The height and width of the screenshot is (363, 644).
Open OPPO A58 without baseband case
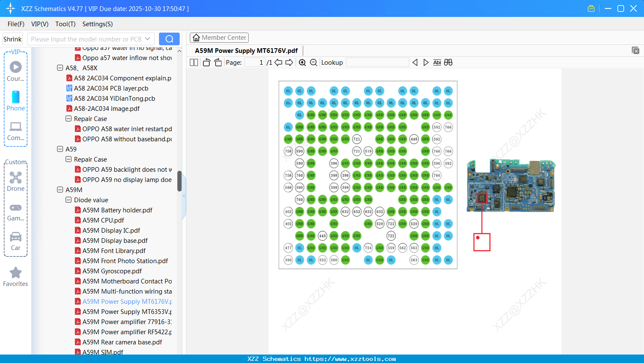coord(127,139)
